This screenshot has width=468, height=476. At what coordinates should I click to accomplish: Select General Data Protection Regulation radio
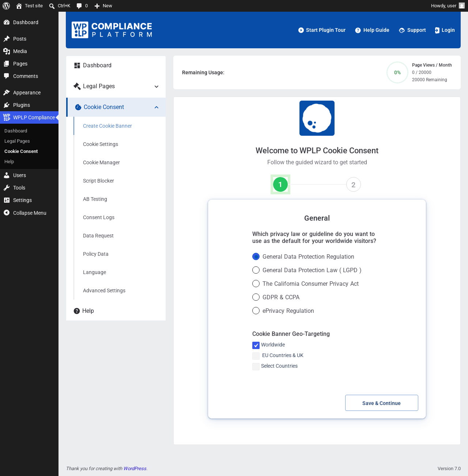click(256, 256)
